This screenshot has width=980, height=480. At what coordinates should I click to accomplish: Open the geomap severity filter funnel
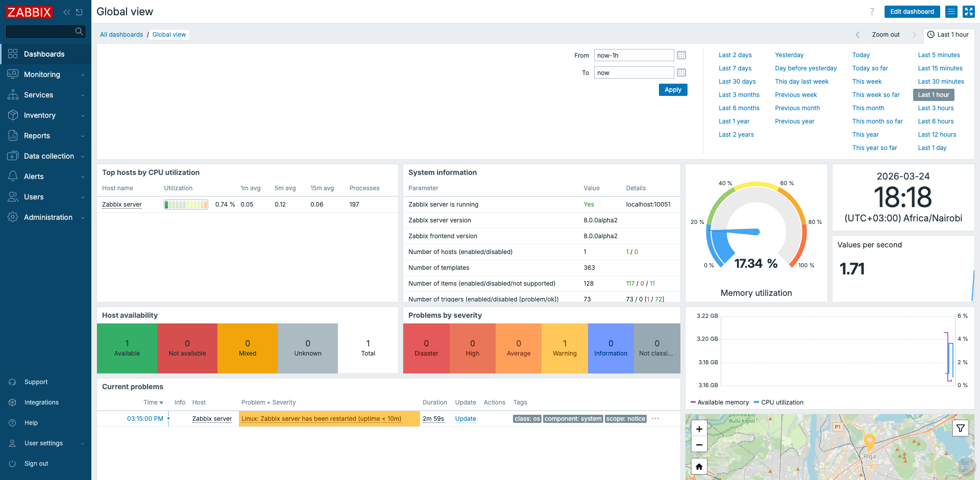[961, 428]
